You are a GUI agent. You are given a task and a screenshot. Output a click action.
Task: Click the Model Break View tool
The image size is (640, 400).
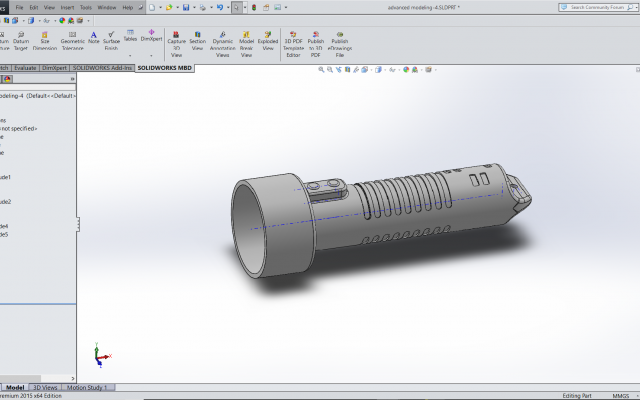click(246, 44)
